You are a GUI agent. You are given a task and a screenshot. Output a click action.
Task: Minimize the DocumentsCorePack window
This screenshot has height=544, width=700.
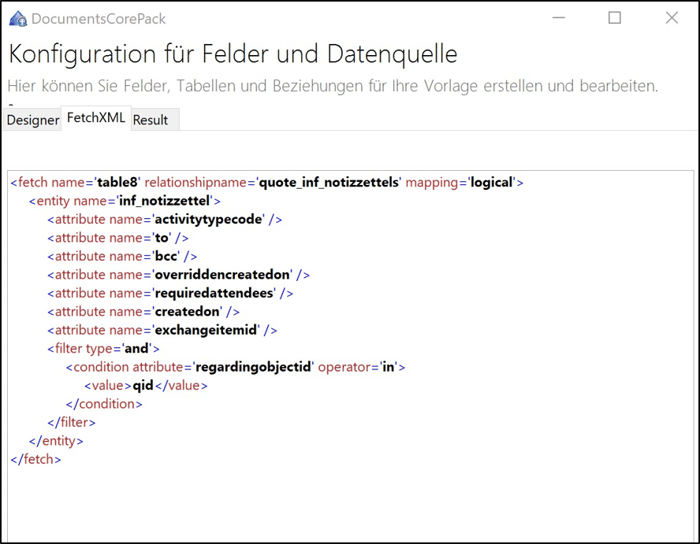coord(558,18)
